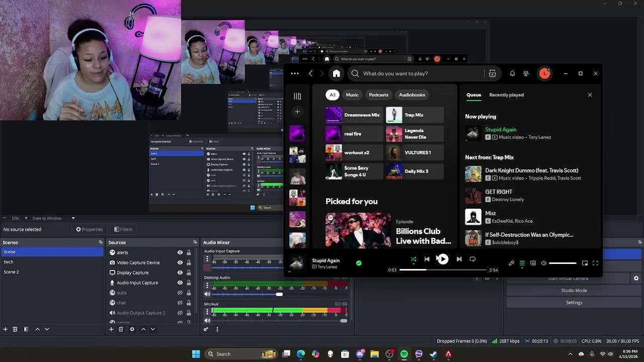Click Spotify Home icon
The width and height of the screenshot is (644, 362).
pyautogui.click(x=337, y=73)
